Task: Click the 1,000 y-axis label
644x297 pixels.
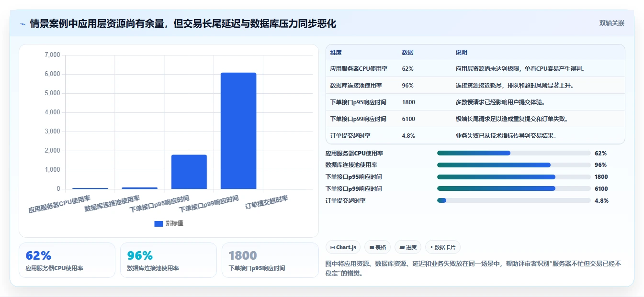Action: [52, 170]
